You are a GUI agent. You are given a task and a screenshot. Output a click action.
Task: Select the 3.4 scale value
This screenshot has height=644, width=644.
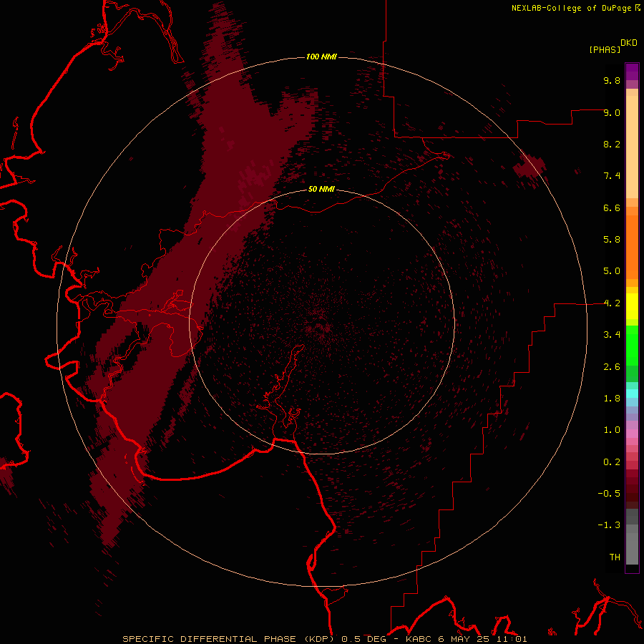pos(612,335)
